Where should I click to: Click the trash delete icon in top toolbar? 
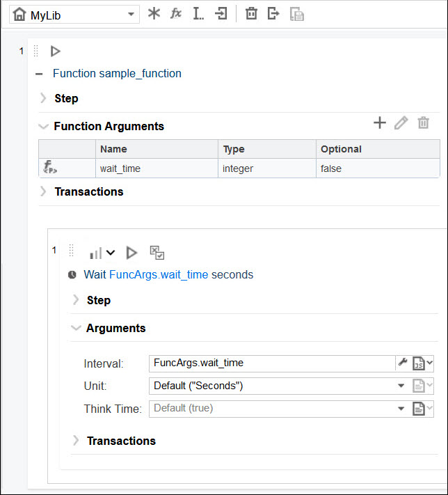tap(251, 14)
